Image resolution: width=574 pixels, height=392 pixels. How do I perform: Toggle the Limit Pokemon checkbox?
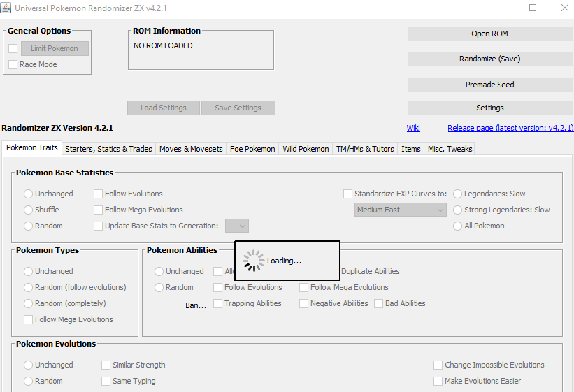(x=13, y=48)
